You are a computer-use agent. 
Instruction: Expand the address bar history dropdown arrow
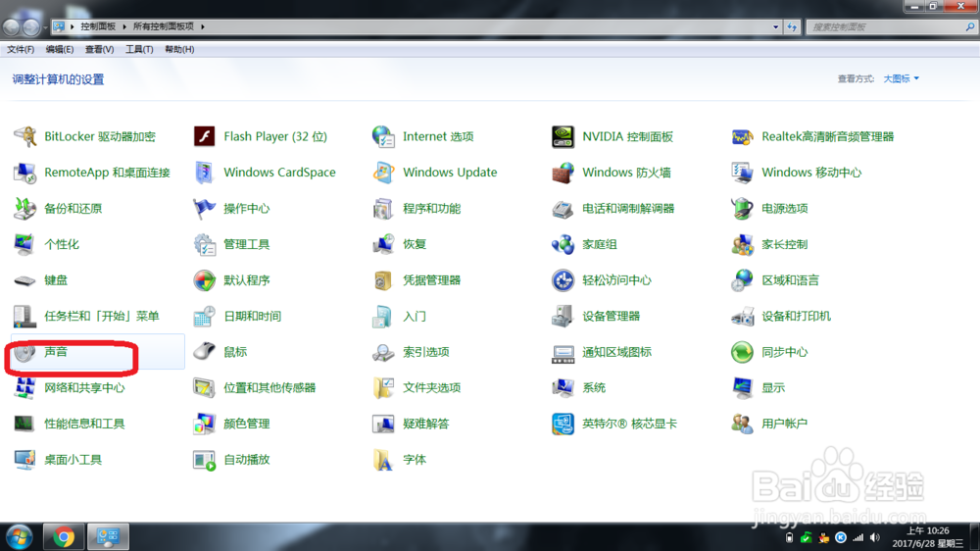[x=775, y=26]
